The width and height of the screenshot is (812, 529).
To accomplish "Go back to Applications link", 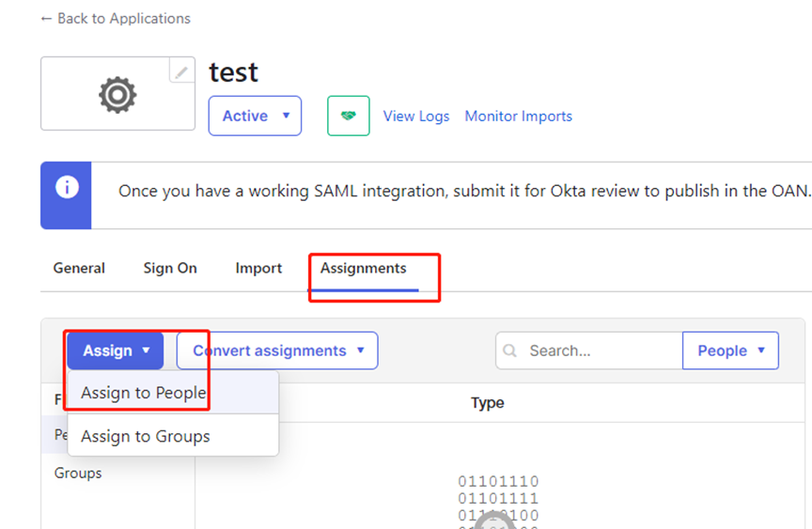I will coord(116,19).
